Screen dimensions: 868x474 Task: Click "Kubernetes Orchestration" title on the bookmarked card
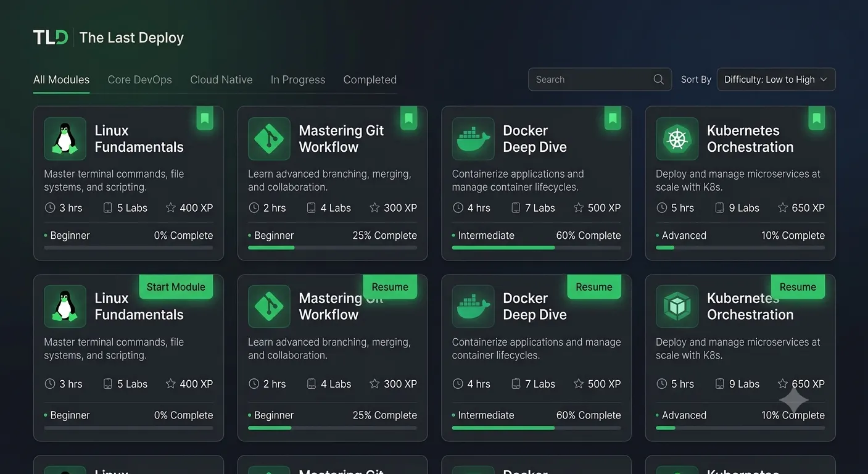(x=750, y=139)
